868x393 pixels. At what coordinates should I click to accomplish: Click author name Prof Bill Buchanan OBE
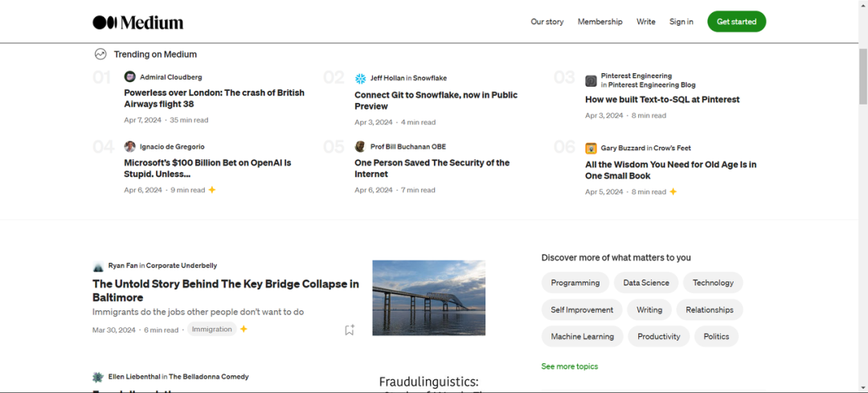[x=408, y=147]
